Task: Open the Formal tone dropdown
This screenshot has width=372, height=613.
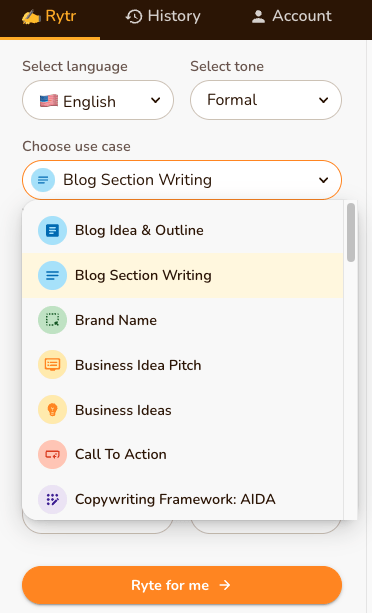Action: [266, 100]
